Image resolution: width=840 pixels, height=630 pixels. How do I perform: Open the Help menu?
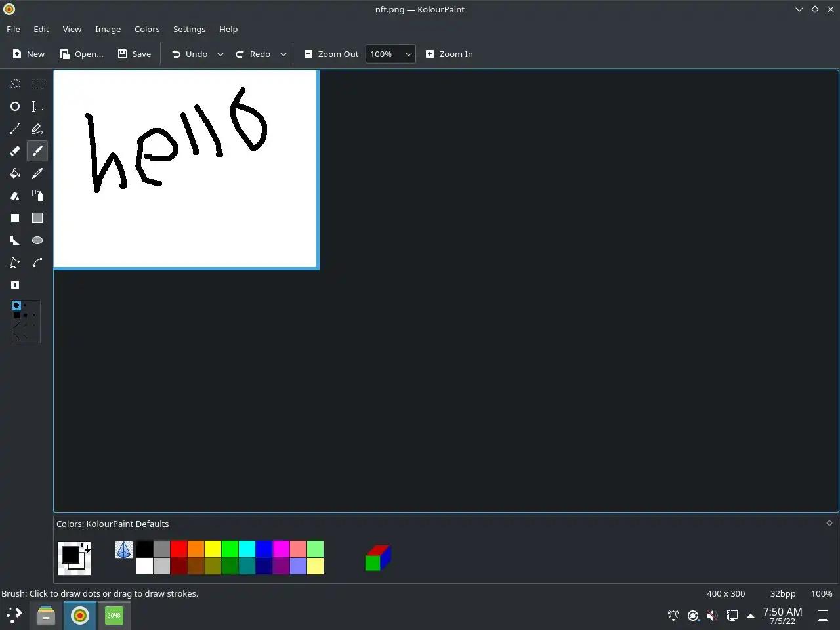click(x=228, y=29)
